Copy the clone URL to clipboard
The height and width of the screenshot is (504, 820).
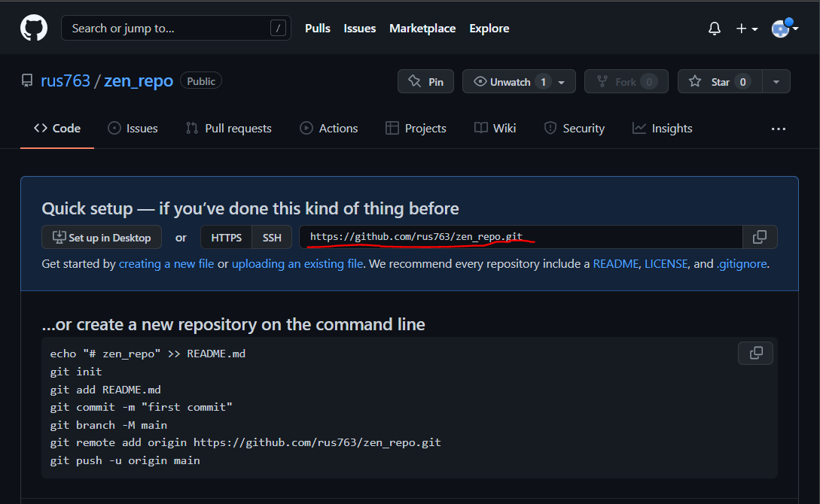coord(760,237)
